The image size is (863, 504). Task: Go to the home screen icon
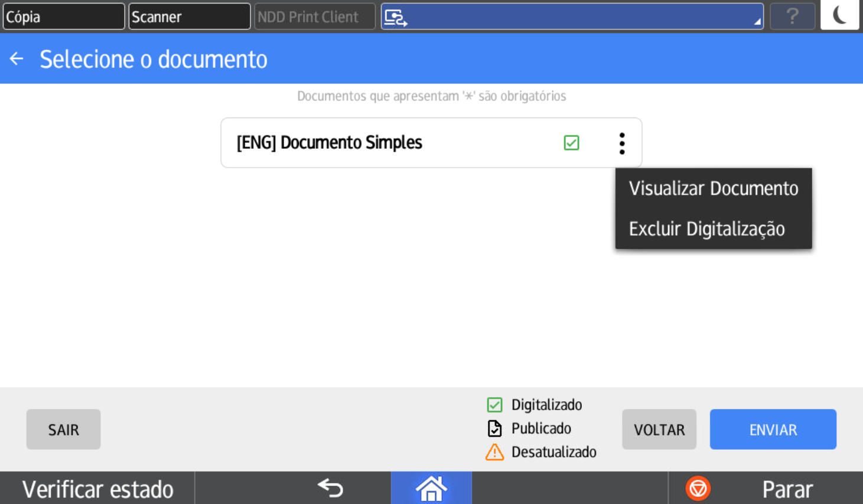431,488
